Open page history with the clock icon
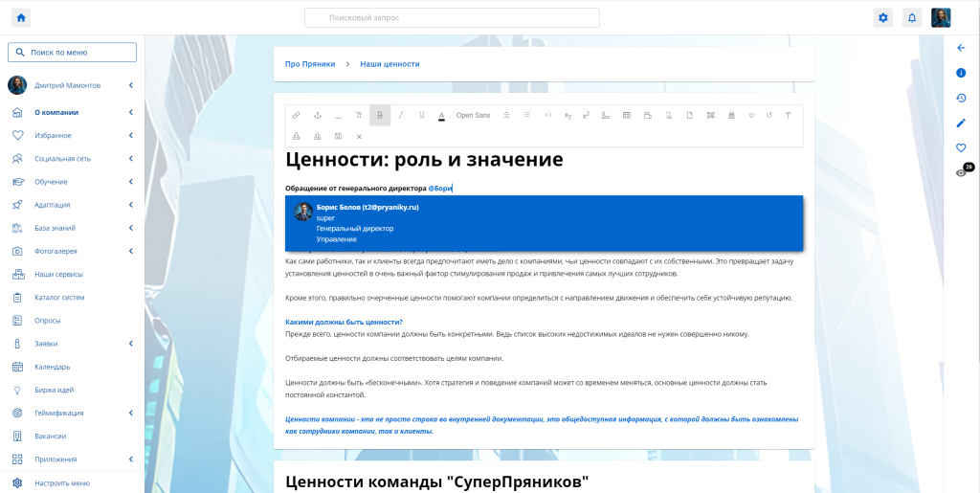 pos(961,98)
